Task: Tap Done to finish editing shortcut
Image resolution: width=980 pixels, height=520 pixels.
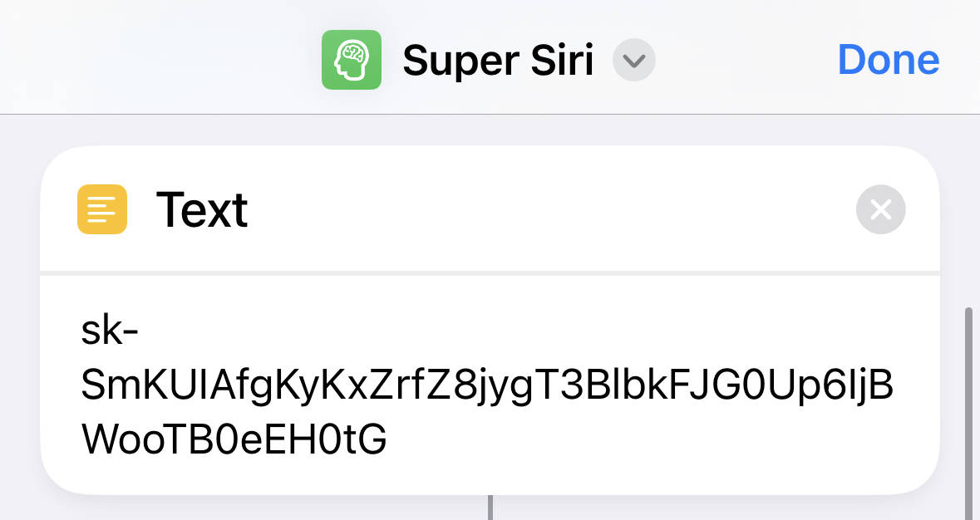Action: coord(888,60)
